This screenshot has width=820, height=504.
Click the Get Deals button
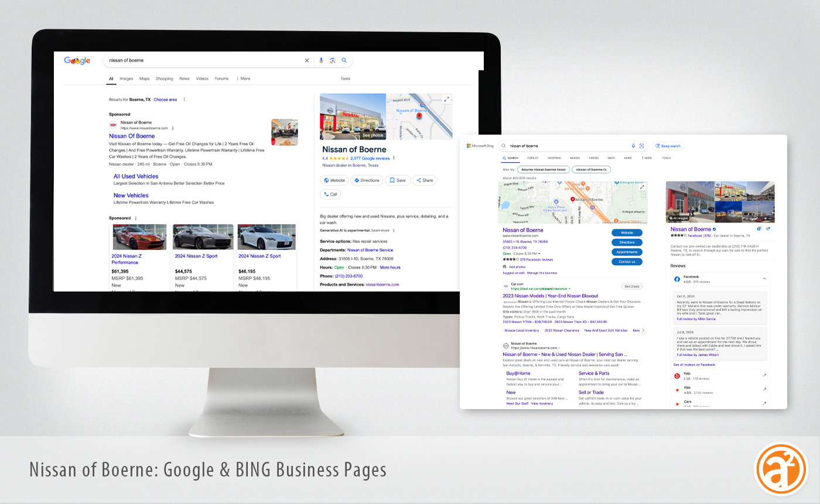coord(632,286)
